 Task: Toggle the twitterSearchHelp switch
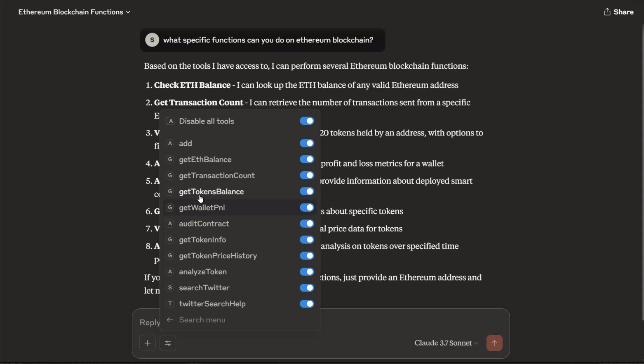point(307,304)
